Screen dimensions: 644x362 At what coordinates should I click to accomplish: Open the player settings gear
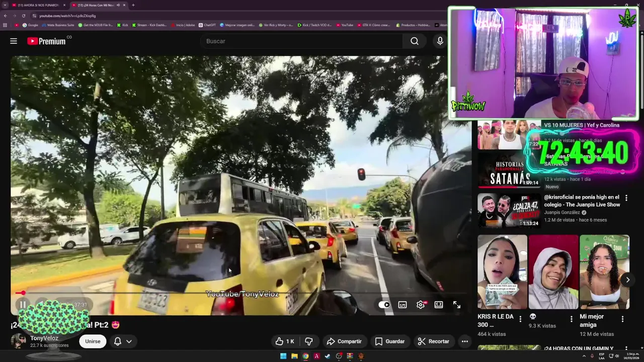pos(421,305)
